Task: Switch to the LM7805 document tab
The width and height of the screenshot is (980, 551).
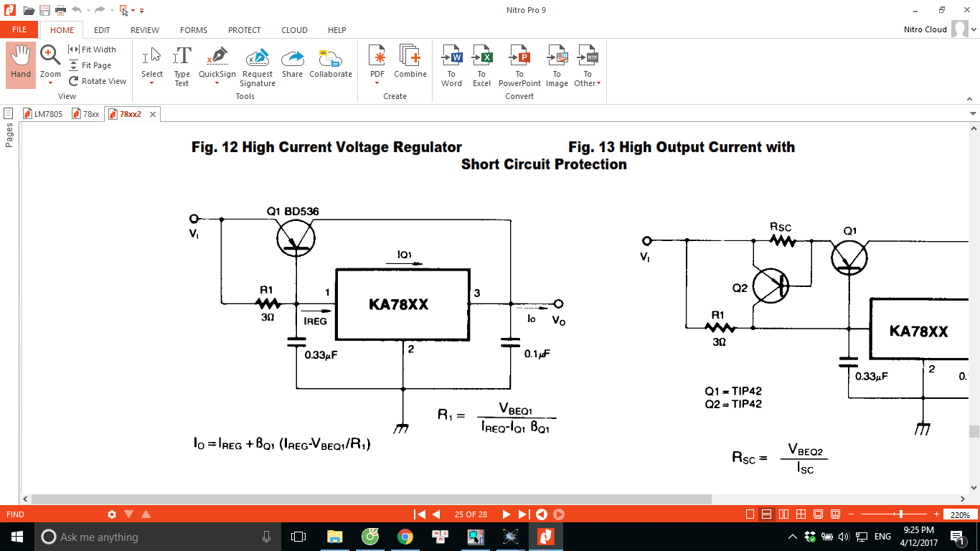Action: (x=43, y=114)
